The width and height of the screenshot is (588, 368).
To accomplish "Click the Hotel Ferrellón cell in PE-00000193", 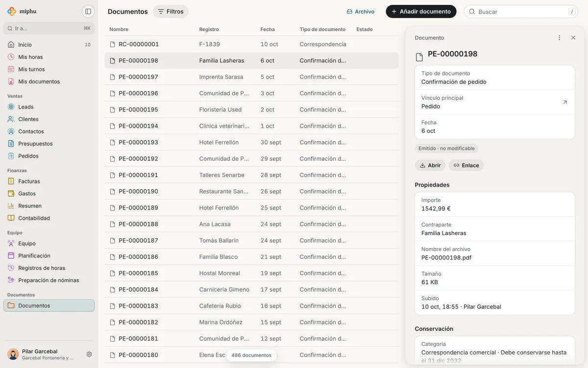I will [219, 142].
